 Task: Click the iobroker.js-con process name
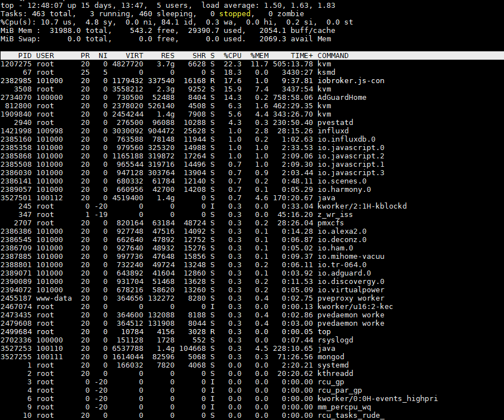coord(351,80)
